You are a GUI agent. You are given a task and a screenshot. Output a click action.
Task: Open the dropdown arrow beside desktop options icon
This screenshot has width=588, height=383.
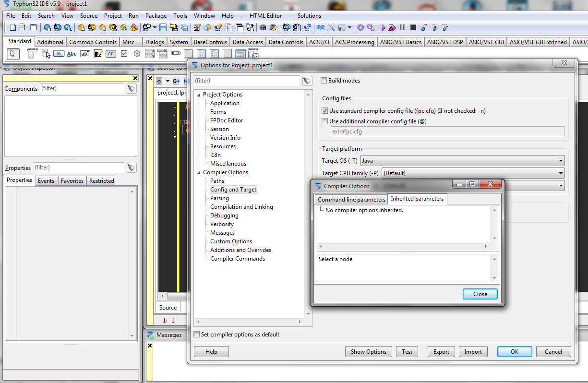(x=349, y=28)
